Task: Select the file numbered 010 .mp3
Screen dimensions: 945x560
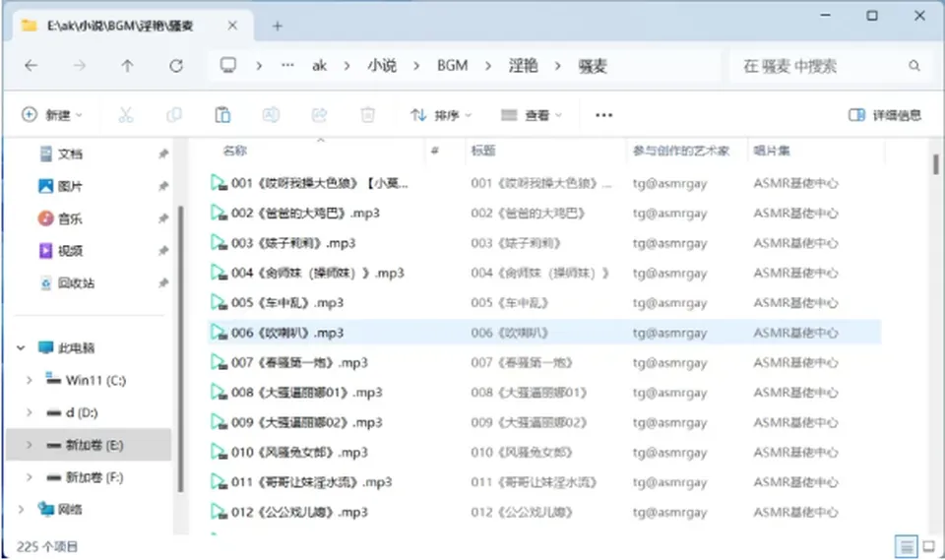Action: (x=299, y=452)
